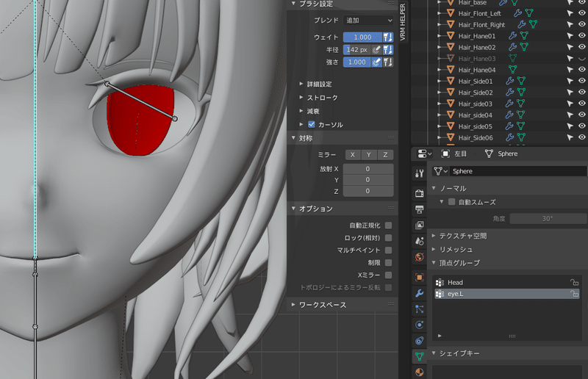Collapse the 対称 panel
This screenshot has width=588, height=379.
pos(293,138)
